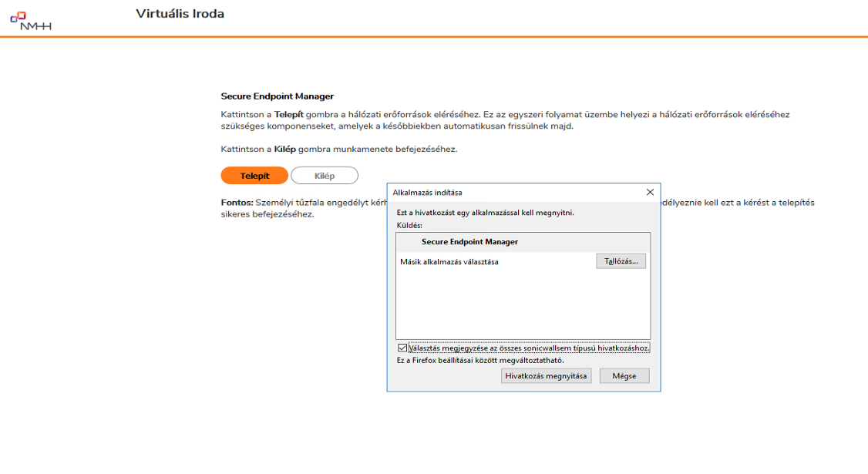Viewport: 868px width, 474px height.
Task: Cancel the dialog using Mégse
Action: [x=624, y=376]
